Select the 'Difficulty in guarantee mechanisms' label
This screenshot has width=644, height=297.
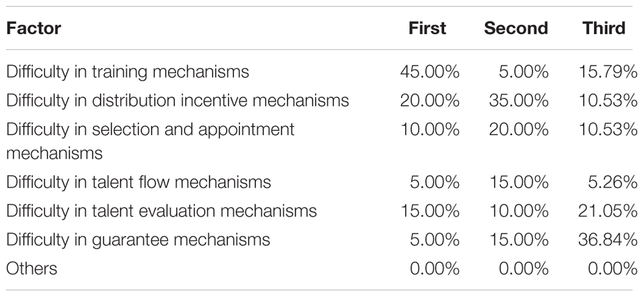(138, 240)
